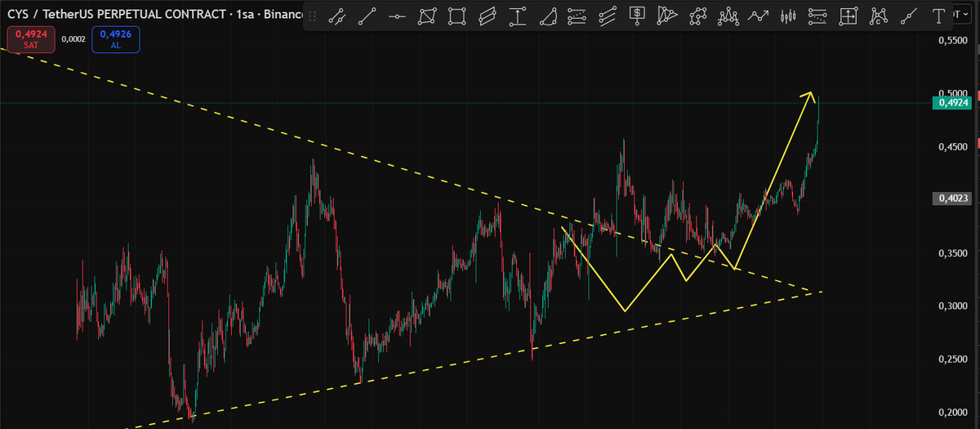The image size is (980, 429).
Task: Select the extended line tool, first in toolbar
Action: click(336, 16)
